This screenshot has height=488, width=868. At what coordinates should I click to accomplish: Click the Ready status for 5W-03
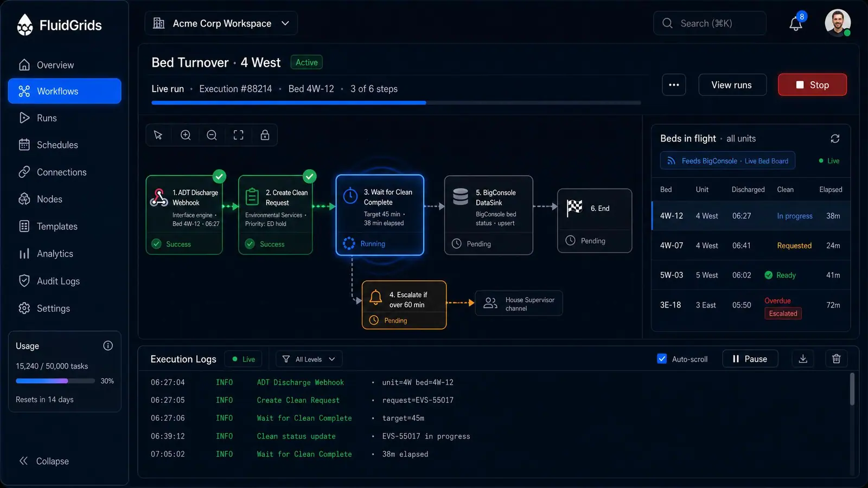click(780, 275)
